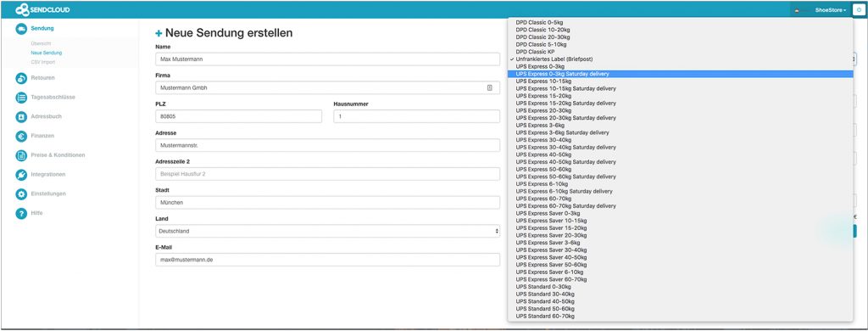Select UPS Express Saver 60-70kg option
This screenshot has height=331, width=868.
tap(681, 279)
